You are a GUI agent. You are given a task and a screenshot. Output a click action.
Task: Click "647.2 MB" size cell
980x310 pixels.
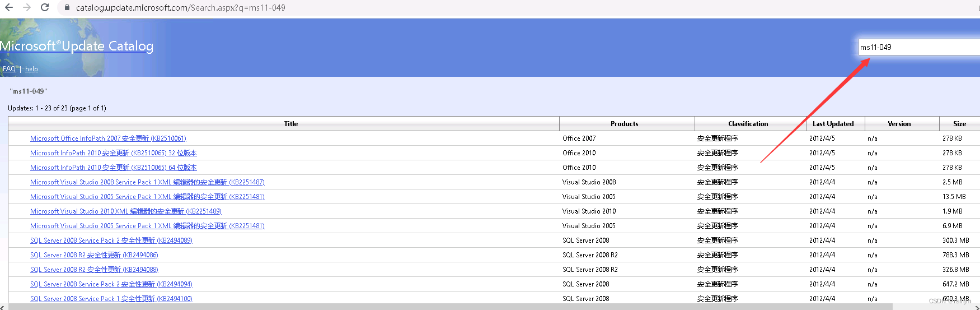[x=955, y=284]
